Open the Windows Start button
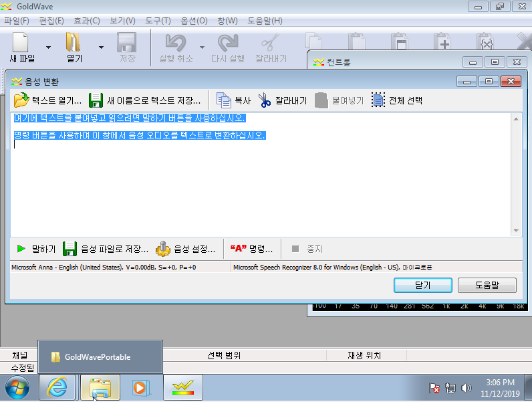 (17, 387)
